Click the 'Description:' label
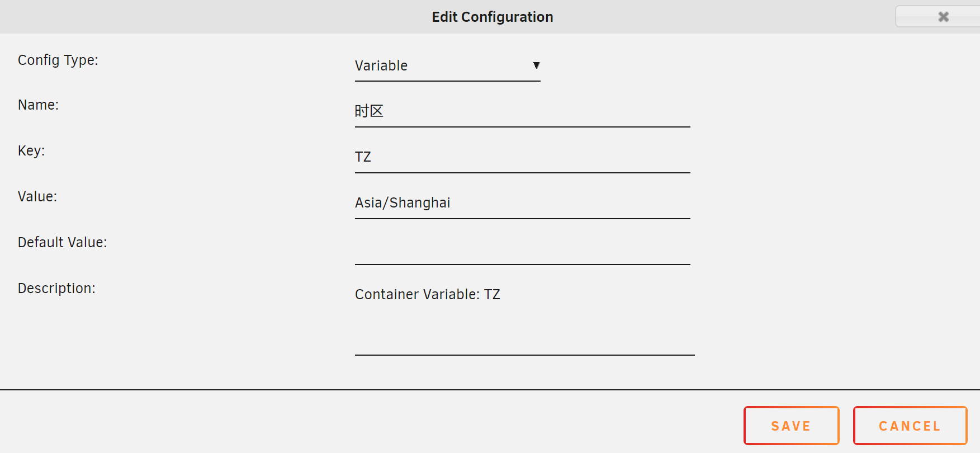The height and width of the screenshot is (453, 980). pos(56,289)
